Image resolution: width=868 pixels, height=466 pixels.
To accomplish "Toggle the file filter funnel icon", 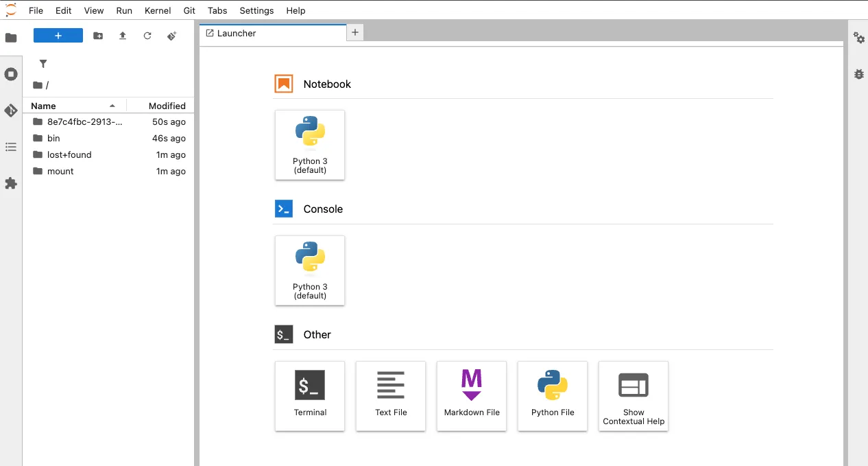I will tap(43, 64).
